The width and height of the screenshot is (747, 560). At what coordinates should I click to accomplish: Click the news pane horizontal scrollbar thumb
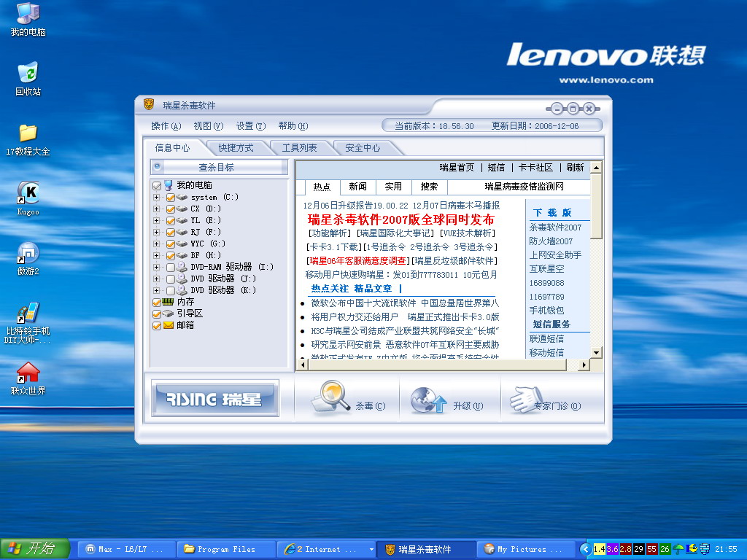438,365
